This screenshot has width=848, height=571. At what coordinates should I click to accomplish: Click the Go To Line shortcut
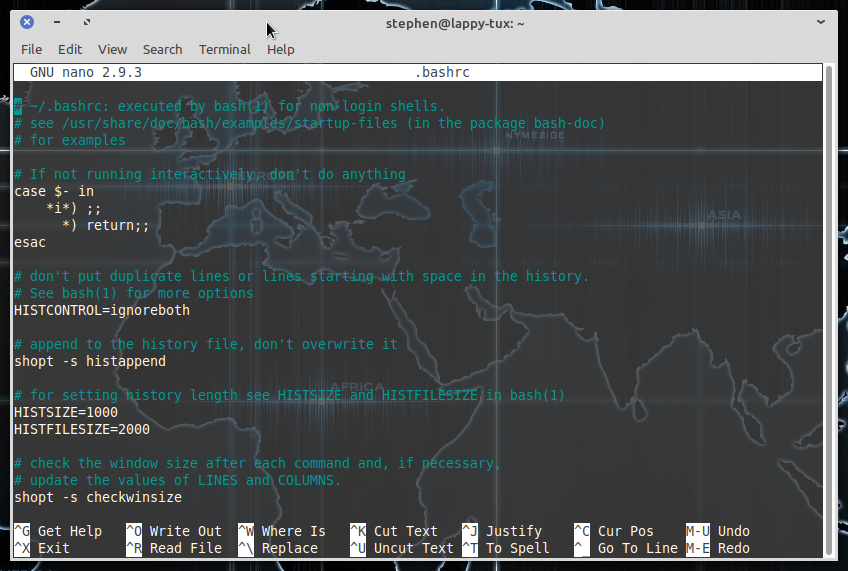(626, 548)
